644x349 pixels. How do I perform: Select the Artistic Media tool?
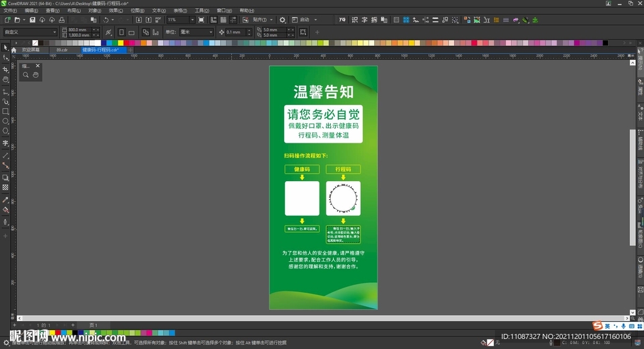(5, 101)
